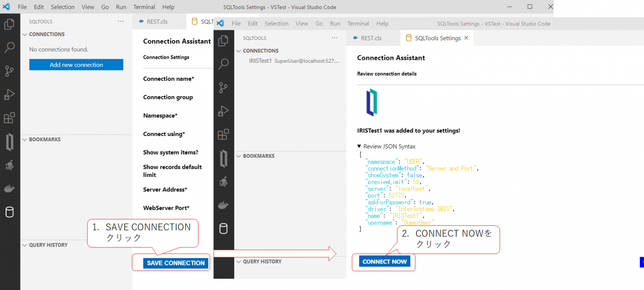The width and height of the screenshot is (644, 290).
Task: Open Docker icon in the right window's activity bar
Action: coord(223,205)
